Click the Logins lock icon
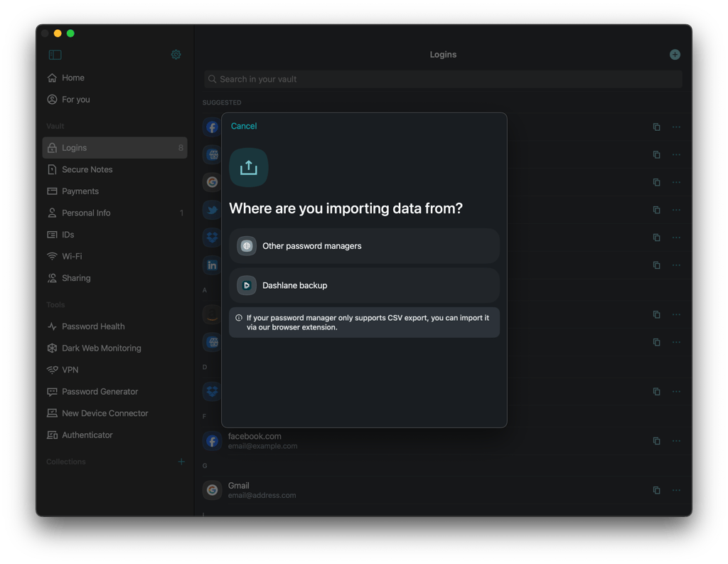This screenshot has height=564, width=728. coord(52,148)
